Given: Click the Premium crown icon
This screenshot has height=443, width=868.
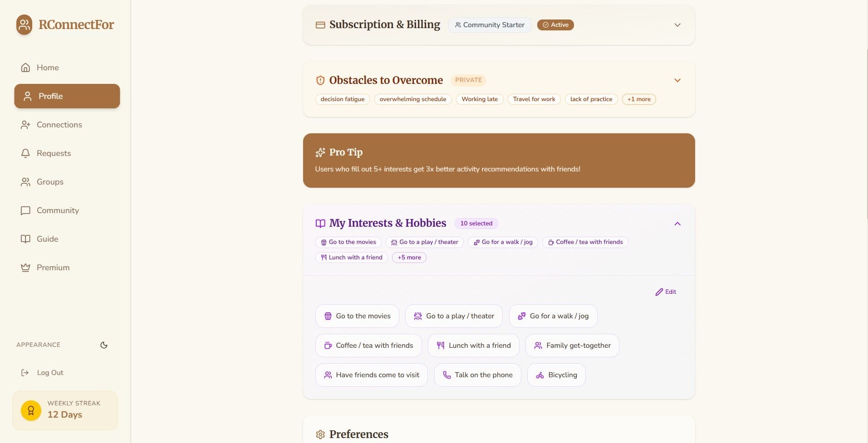Looking at the screenshot, I should click(25, 268).
